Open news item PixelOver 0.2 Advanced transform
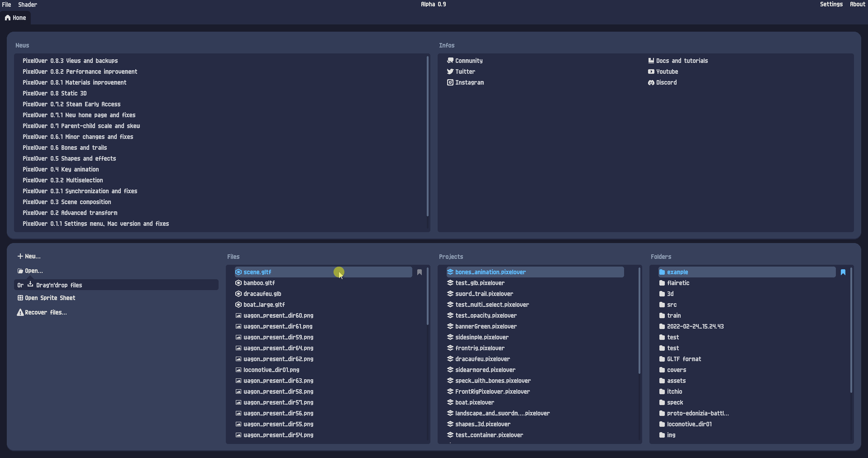 (70, 213)
